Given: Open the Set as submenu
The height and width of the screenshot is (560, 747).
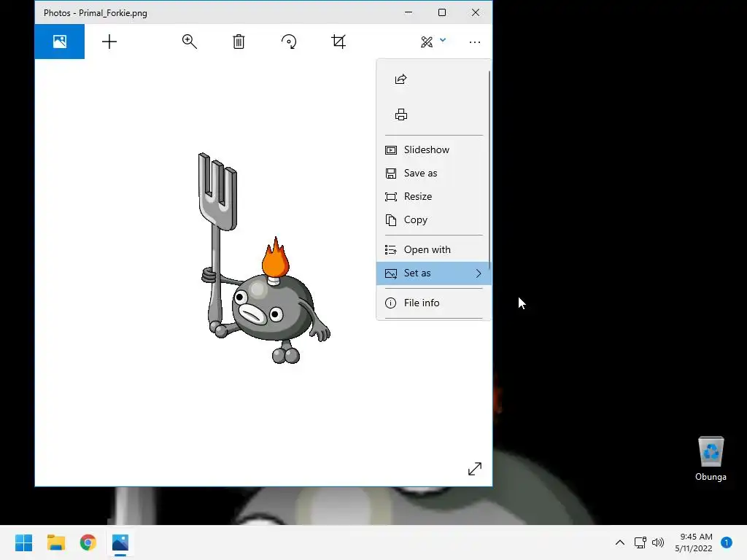Looking at the screenshot, I should pyautogui.click(x=433, y=273).
